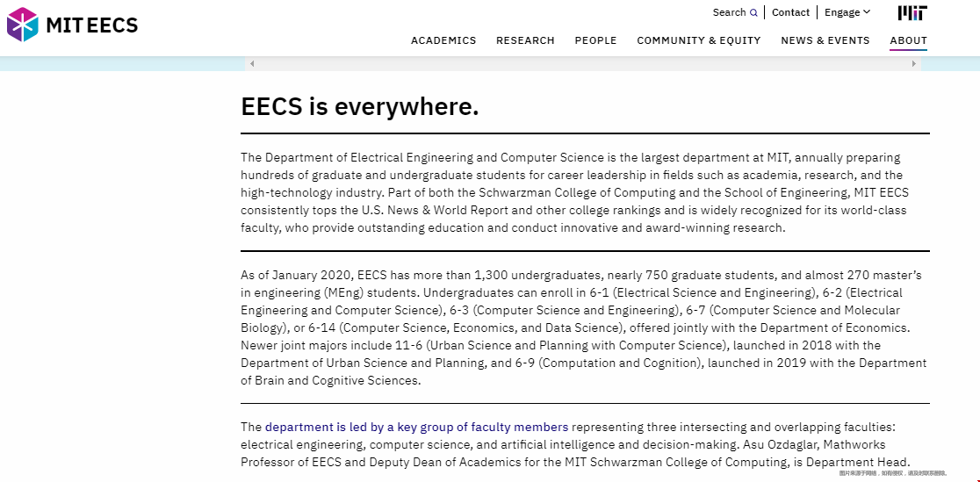Screen dimensions: 980x482
Task: Click the Contact link
Action: coord(790,12)
